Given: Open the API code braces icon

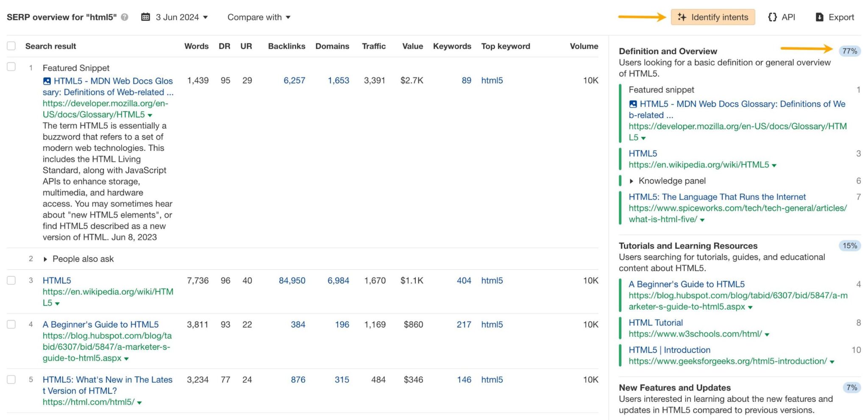Looking at the screenshot, I should click(773, 17).
